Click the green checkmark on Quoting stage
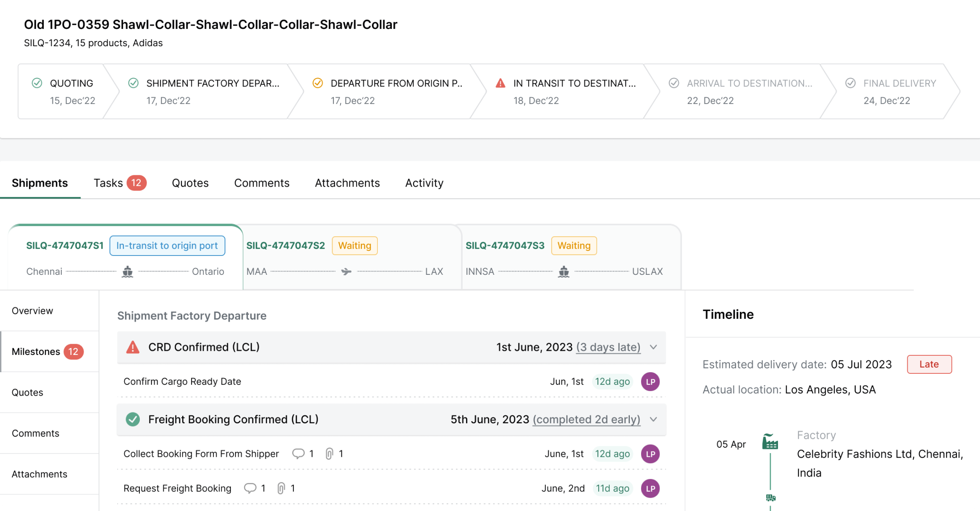 coord(37,83)
